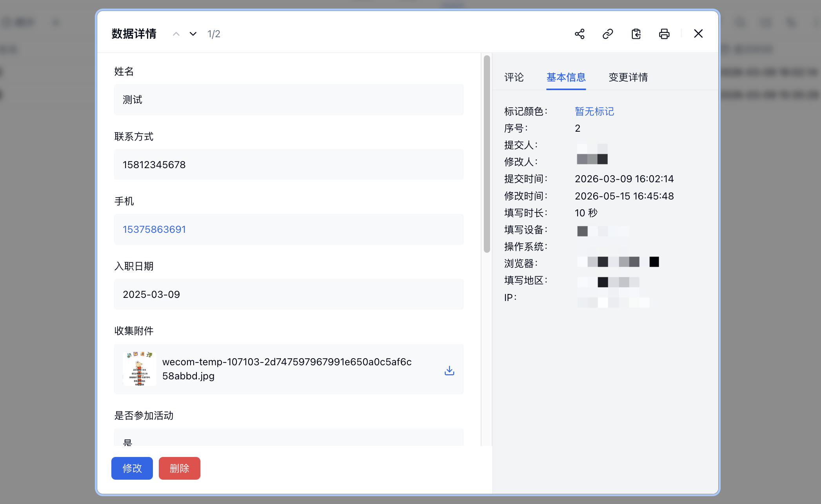Close the 数据详情 dialog
Viewport: 821px width, 504px height.
point(698,34)
